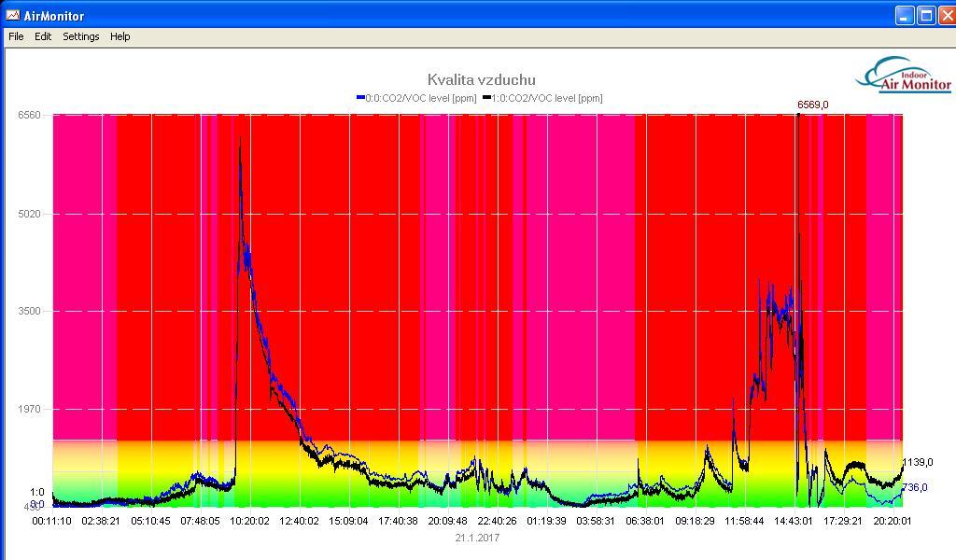This screenshot has height=560, width=956.
Task: Maximize the AirMonitor window
Action: [926, 16]
